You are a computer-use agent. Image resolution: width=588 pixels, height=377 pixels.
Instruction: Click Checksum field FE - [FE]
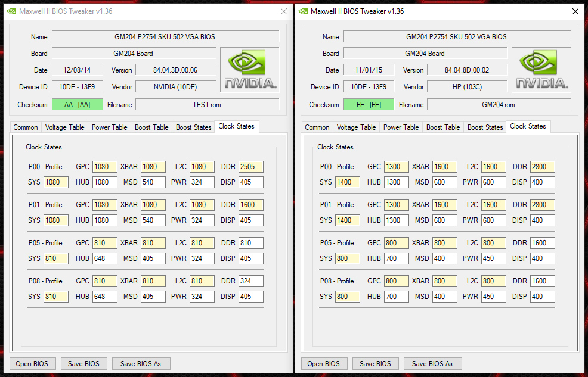369,104
